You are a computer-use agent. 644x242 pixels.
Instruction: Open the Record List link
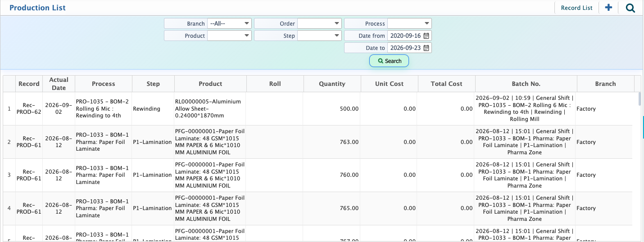[576, 8]
